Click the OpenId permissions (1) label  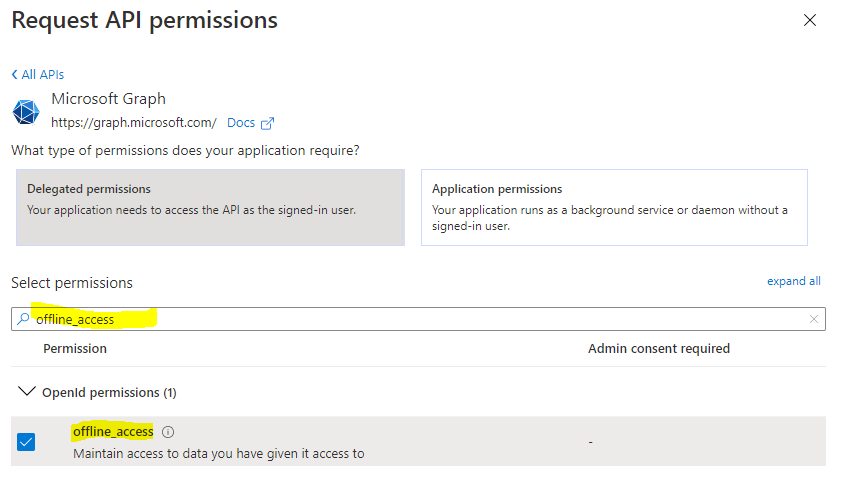pyautogui.click(x=109, y=392)
